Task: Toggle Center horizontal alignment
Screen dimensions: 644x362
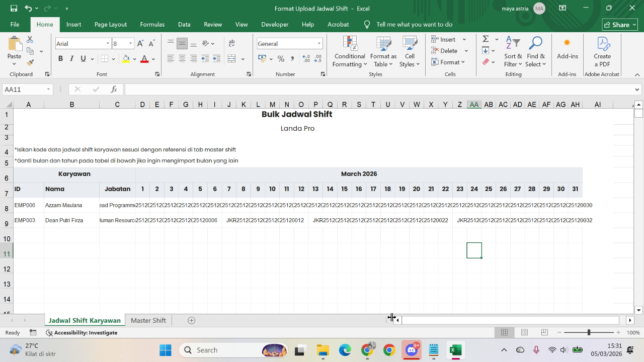Action: (182, 59)
